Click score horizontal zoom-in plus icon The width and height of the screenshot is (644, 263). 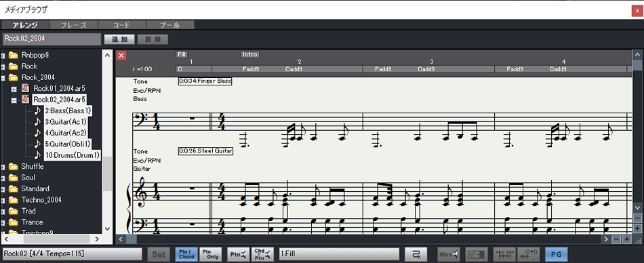[x=627, y=239]
